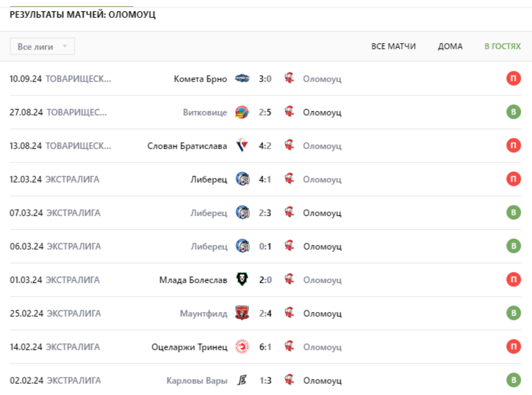This screenshot has width=532, height=395.
Task: Click Liberec logo in the 12.03.24 match
Action: pos(242,180)
